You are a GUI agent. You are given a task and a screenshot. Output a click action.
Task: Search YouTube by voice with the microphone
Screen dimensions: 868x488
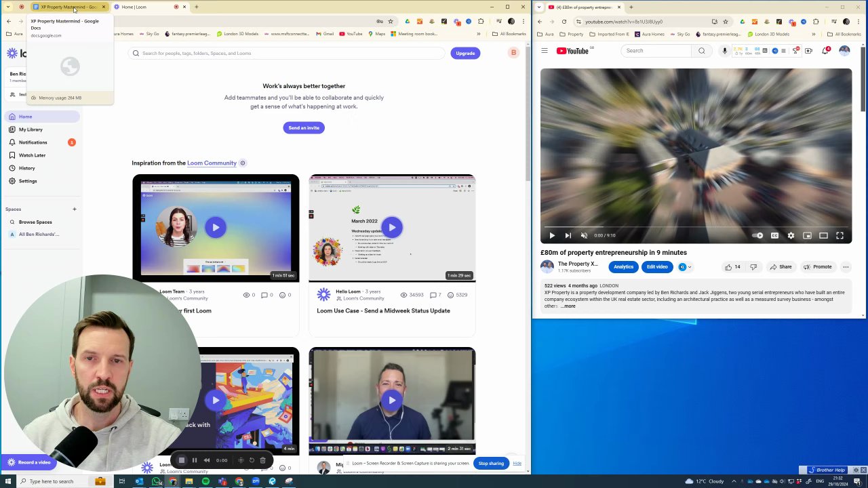(x=724, y=51)
